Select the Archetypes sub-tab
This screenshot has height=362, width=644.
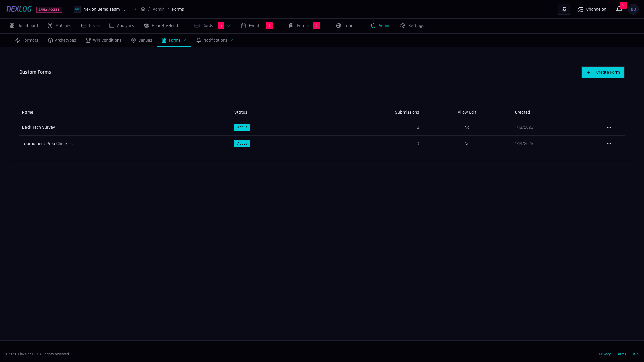point(62,40)
